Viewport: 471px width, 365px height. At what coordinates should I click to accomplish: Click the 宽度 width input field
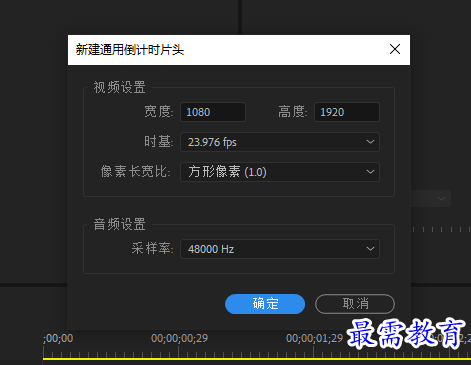pos(213,112)
